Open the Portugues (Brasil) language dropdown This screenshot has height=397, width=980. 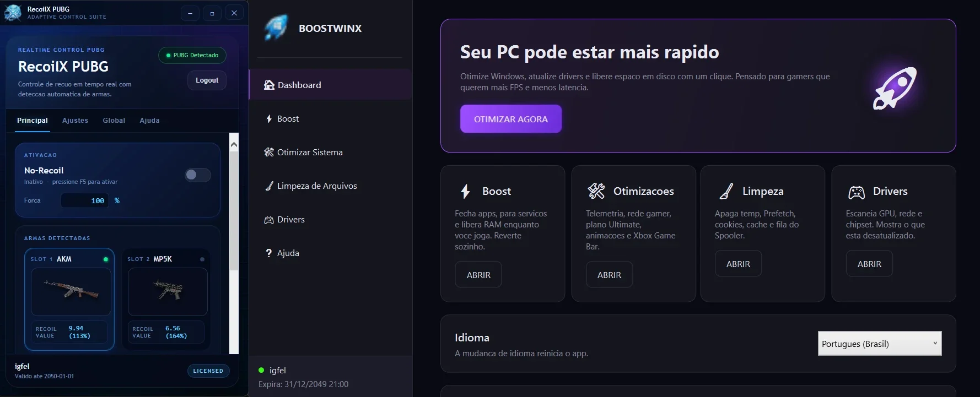880,344
